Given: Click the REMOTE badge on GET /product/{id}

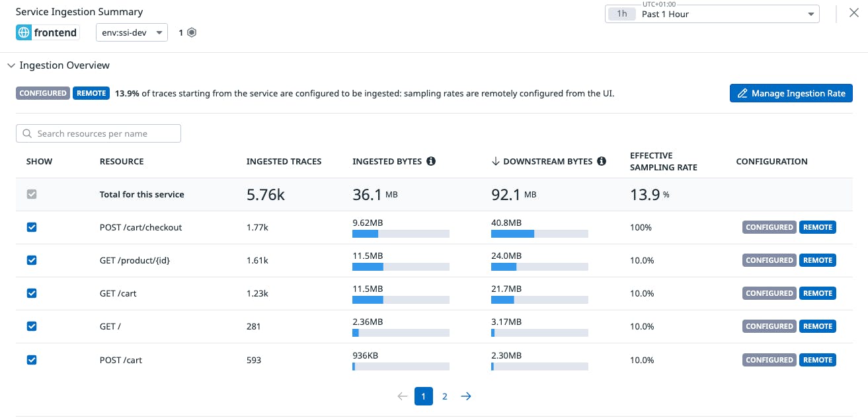Looking at the screenshot, I should 818,260.
